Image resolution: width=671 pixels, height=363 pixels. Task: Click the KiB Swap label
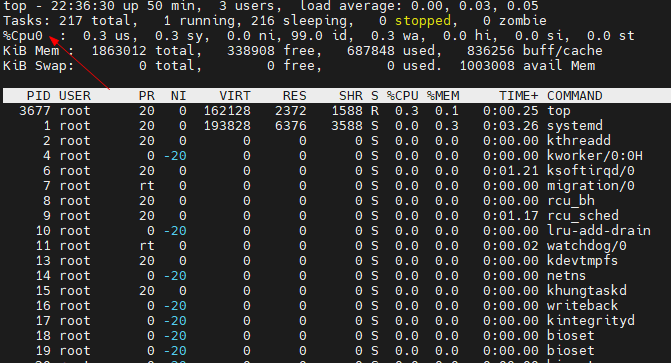pos(38,65)
